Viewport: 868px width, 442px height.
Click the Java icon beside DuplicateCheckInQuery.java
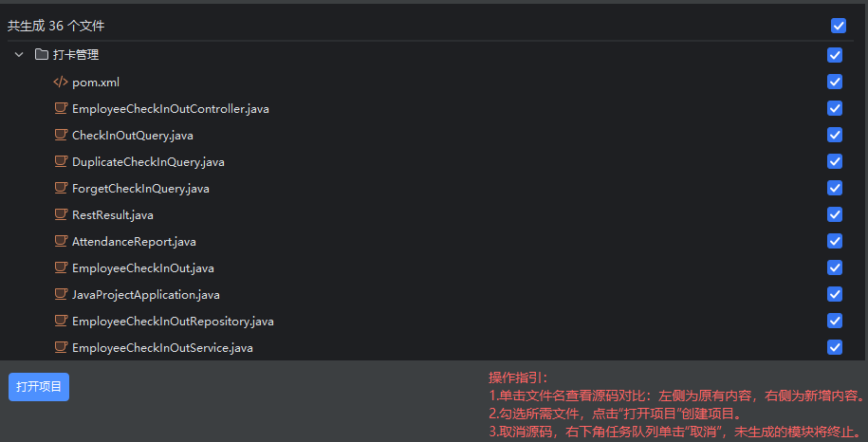pos(61,162)
